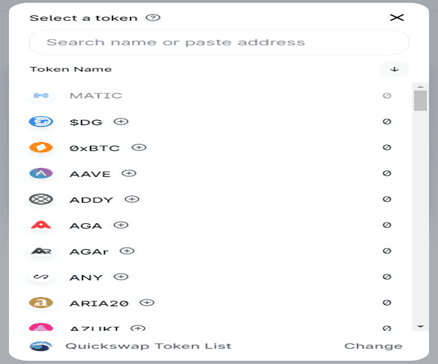Click the plus icon next to ADDY
Viewport: 438px width, 364px height.
132,199
